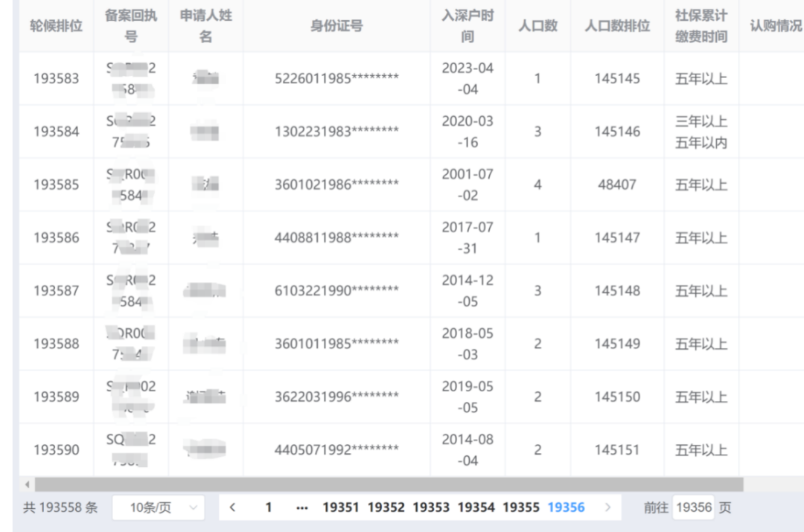Viewport: 804px width, 532px height.
Task: Click the 轮候排位 column header
Action: tap(57, 25)
